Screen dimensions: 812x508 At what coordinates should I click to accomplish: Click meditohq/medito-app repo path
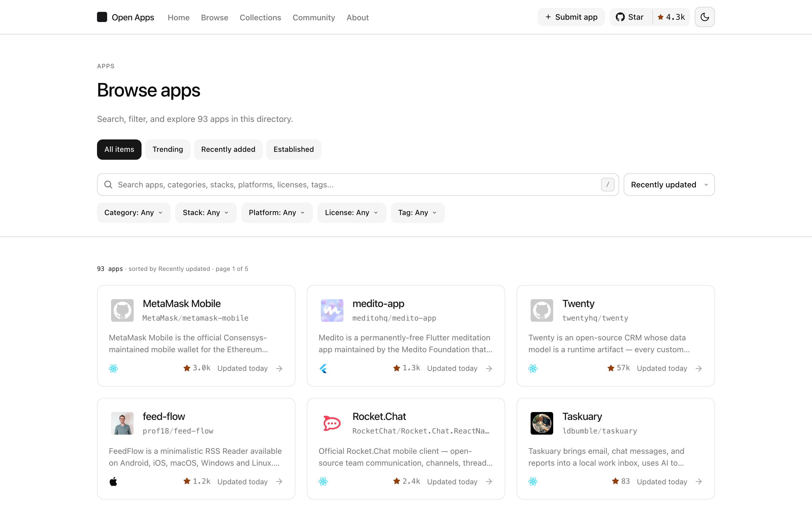pyautogui.click(x=394, y=318)
